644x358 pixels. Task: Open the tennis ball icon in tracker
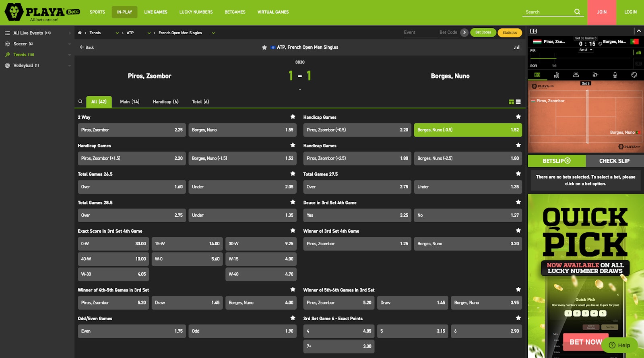(634, 75)
